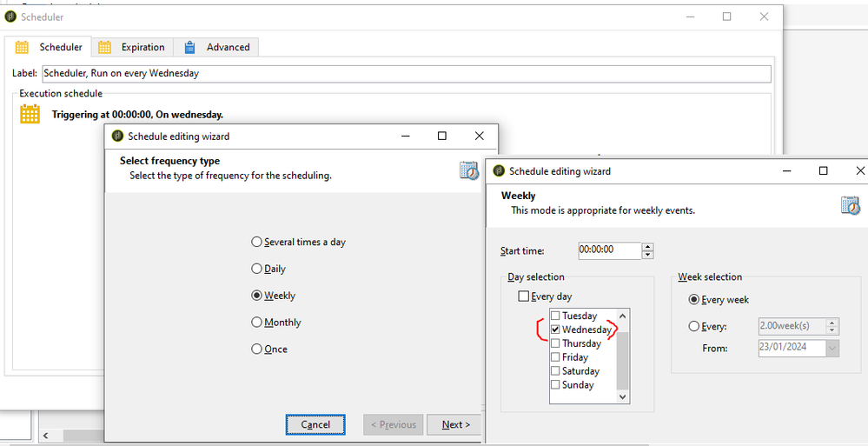Click the calendar-clock icon in the Weekly wizard header
Screen dimensions: 868x446
(850, 206)
